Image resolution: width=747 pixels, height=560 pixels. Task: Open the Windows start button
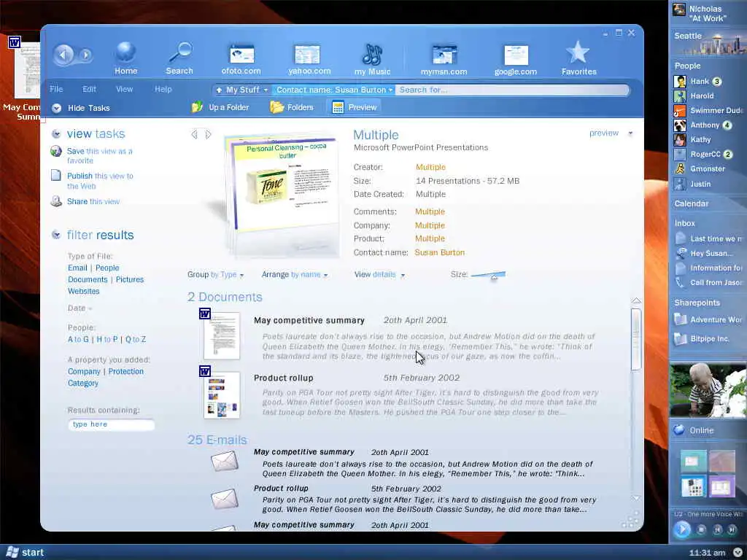tap(25, 553)
